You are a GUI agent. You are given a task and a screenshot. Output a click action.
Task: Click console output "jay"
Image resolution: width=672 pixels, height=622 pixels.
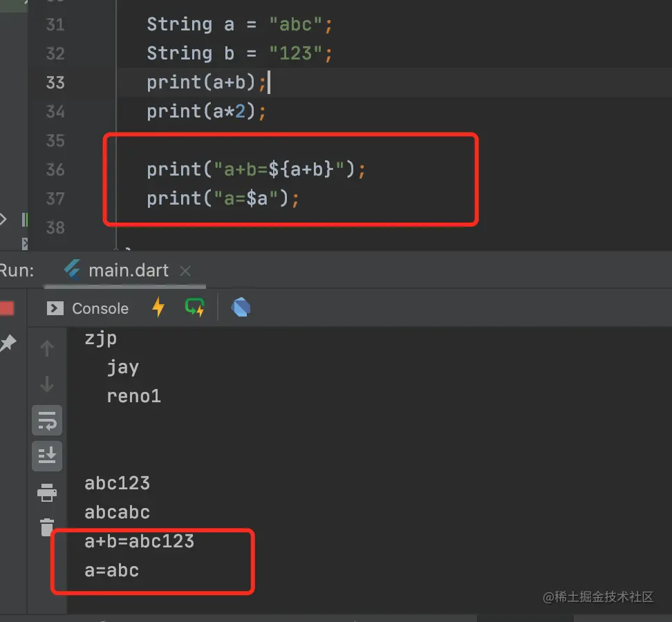pos(123,368)
